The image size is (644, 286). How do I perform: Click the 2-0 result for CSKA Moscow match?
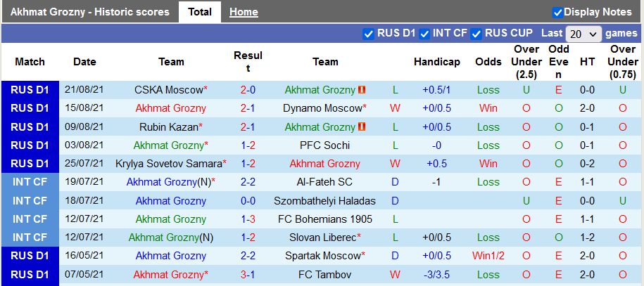click(x=248, y=90)
